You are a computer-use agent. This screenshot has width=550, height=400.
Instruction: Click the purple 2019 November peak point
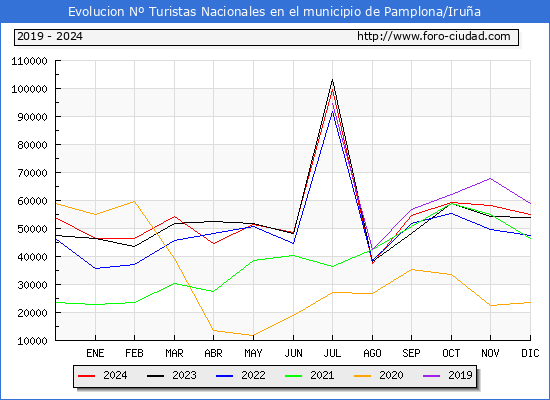(490, 178)
